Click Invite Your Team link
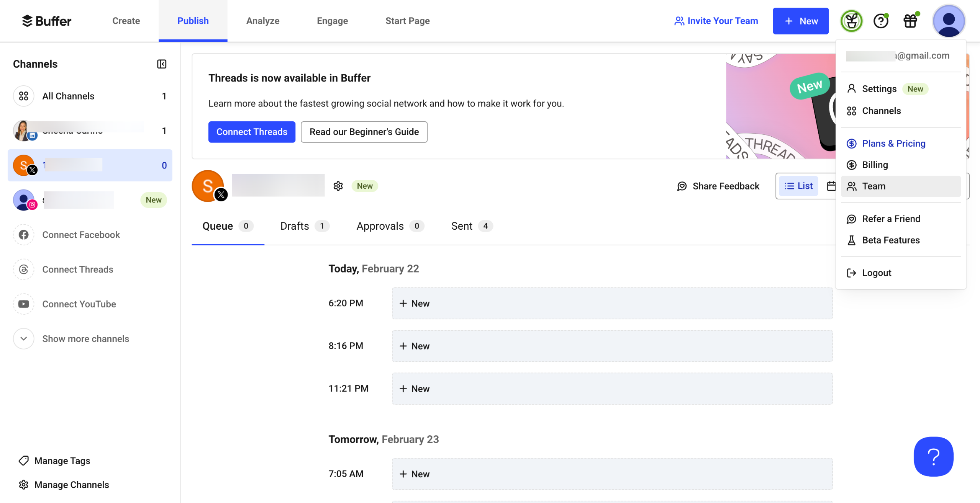Screen dimensions: 980x503 716,21
